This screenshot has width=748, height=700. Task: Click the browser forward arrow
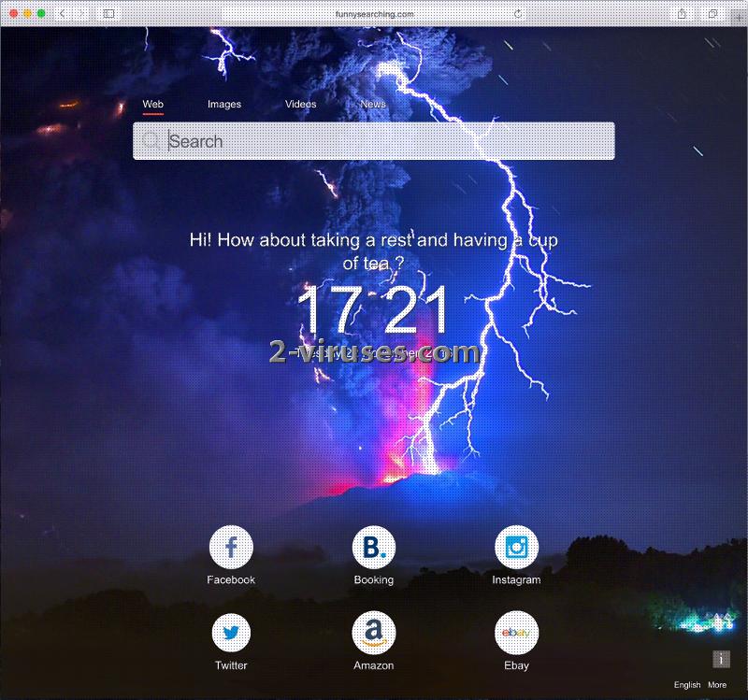tap(81, 14)
